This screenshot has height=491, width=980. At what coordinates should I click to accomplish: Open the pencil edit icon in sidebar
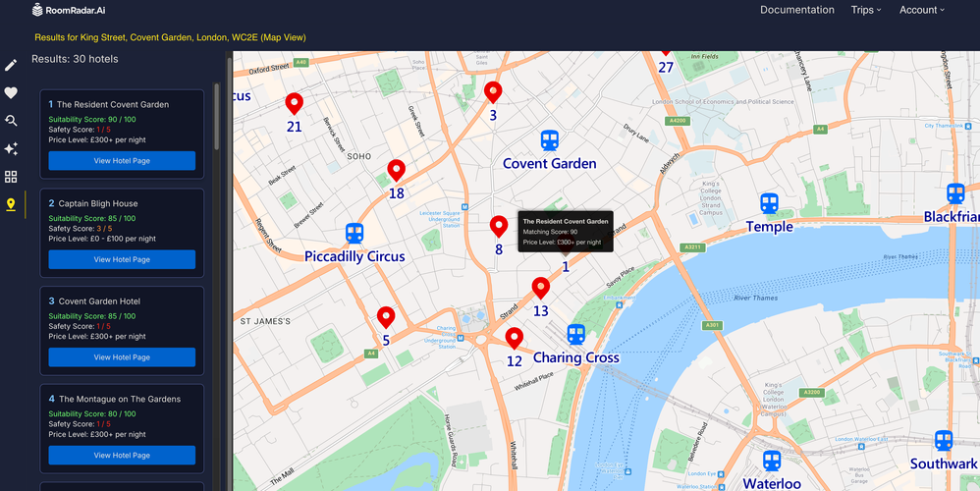point(11,66)
